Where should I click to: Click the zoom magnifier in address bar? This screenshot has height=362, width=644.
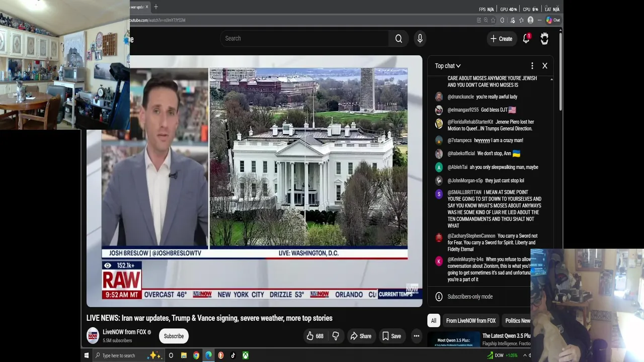(x=486, y=20)
